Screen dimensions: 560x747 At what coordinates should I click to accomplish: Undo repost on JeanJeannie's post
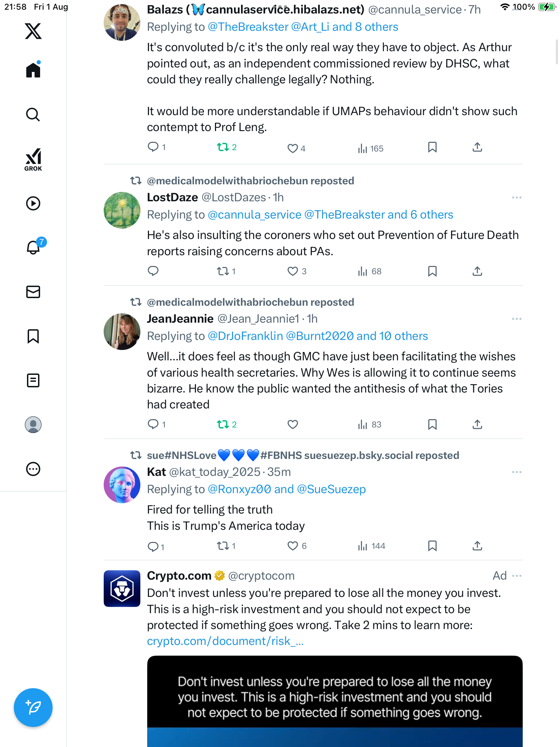click(x=223, y=424)
